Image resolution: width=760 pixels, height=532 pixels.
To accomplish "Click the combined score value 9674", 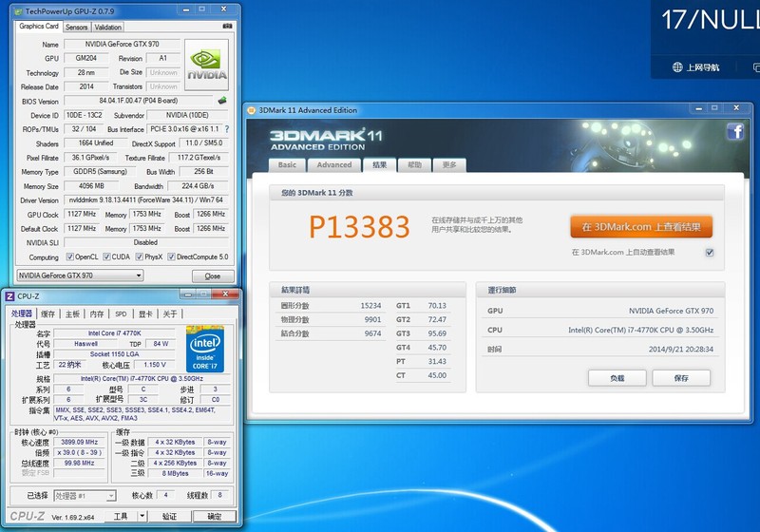I will [x=372, y=333].
